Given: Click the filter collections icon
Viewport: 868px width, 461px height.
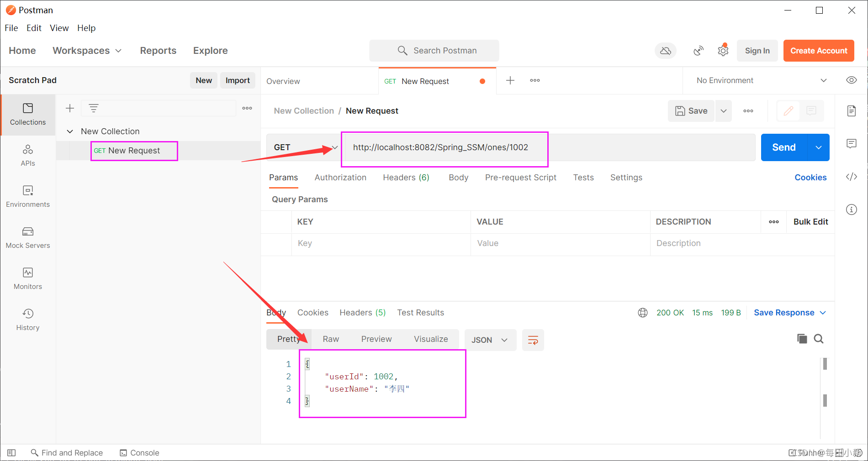Looking at the screenshot, I should pyautogui.click(x=94, y=108).
